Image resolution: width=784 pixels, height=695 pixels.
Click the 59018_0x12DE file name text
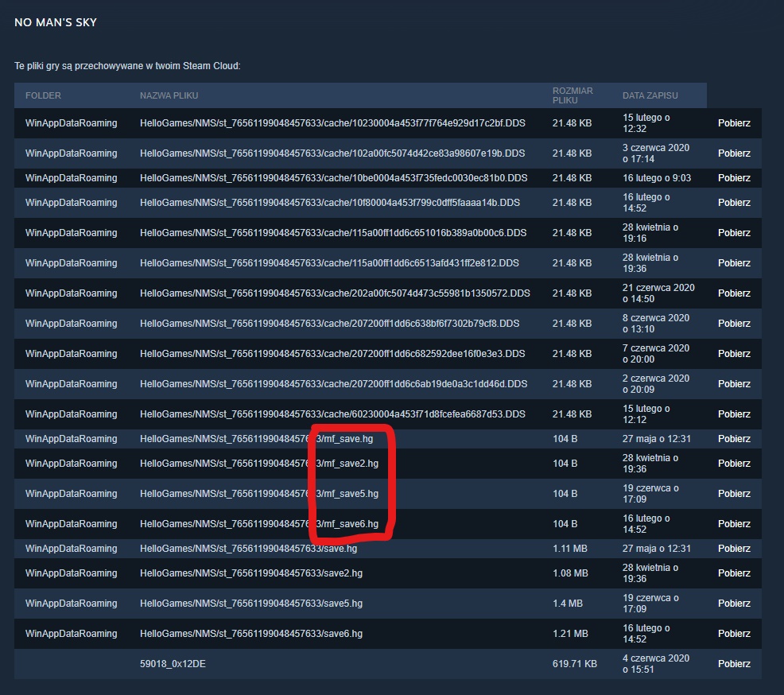tap(173, 664)
